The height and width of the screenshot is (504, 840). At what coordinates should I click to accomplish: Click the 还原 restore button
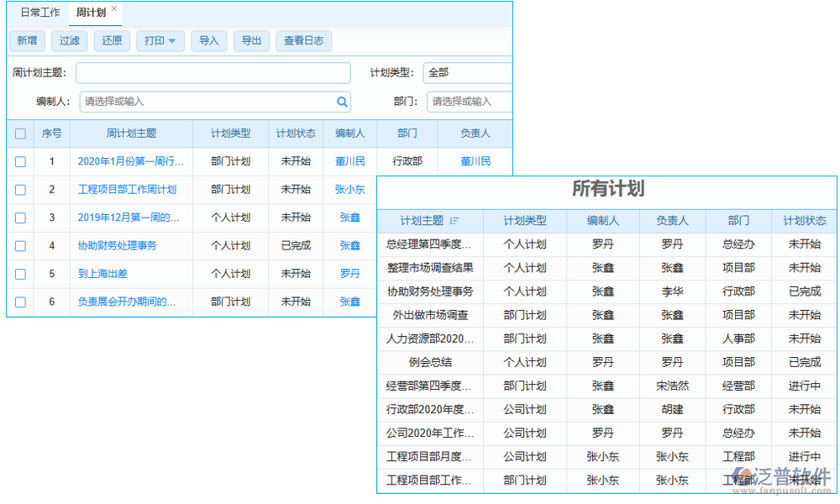[112, 40]
